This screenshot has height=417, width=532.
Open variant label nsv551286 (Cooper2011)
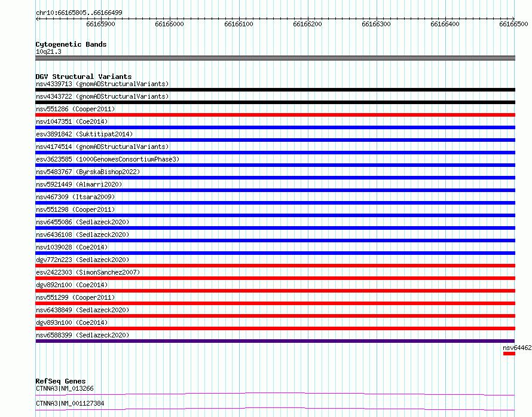(x=75, y=109)
